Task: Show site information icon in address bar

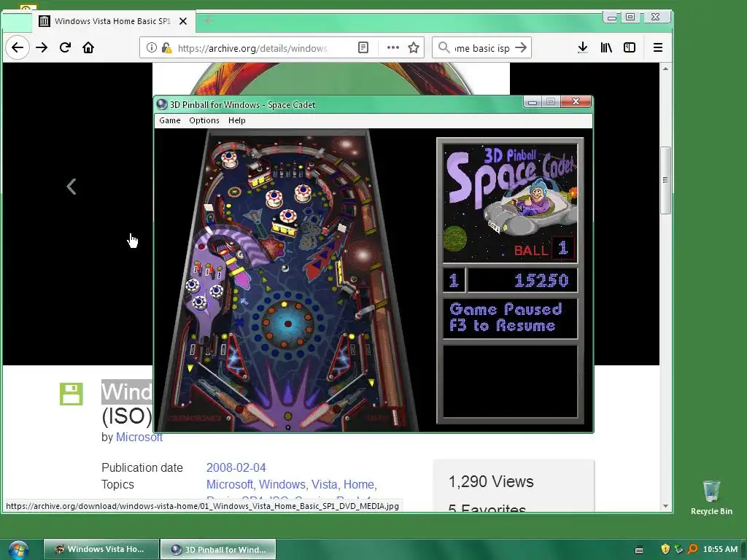Action: tap(152, 47)
